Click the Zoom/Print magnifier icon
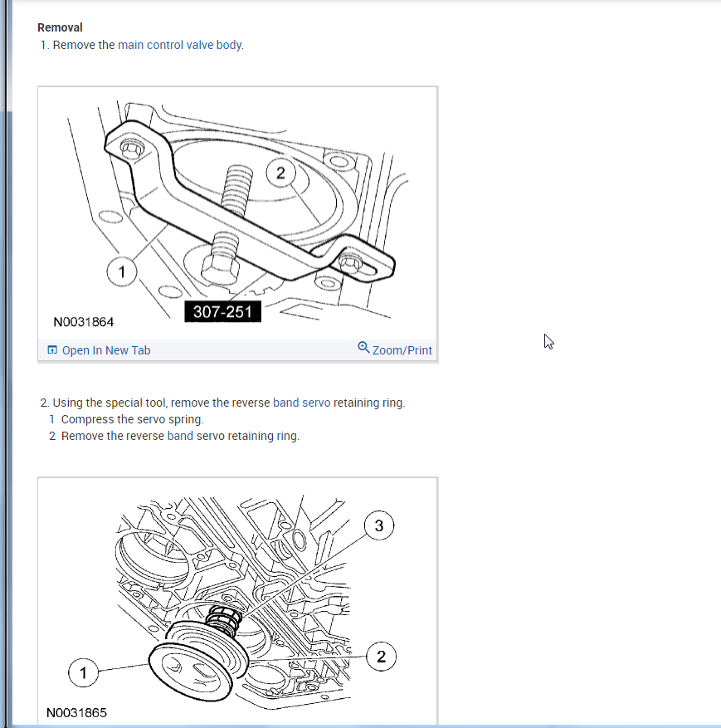The image size is (721, 728). click(x=363, y=347)
